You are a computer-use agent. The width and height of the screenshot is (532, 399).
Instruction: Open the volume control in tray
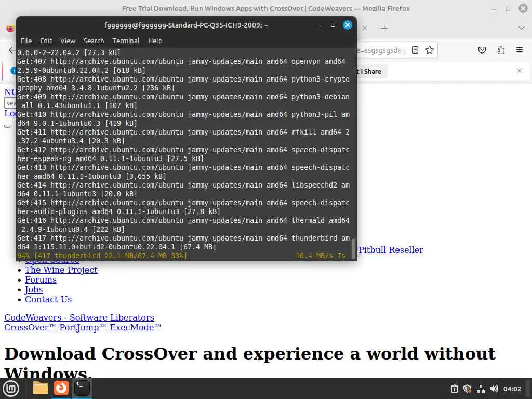point(494,389)
